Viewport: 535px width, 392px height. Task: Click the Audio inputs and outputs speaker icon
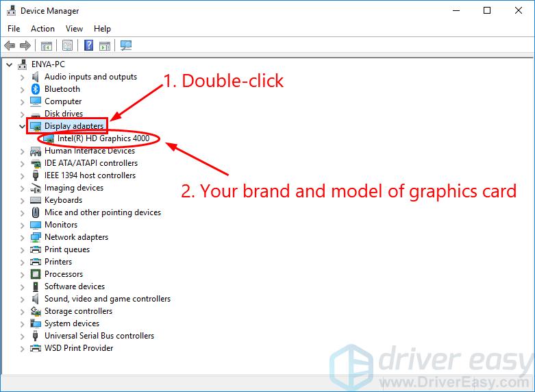point(35,77)
